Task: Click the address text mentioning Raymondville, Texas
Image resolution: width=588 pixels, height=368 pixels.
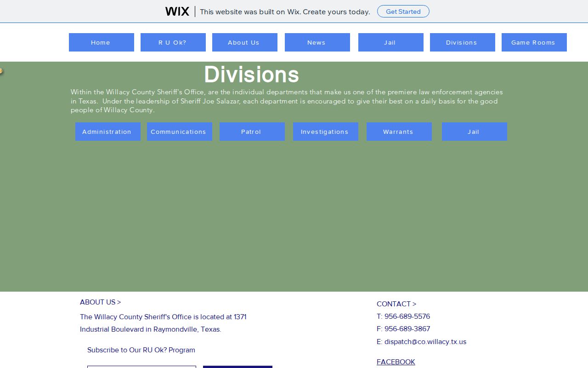Action: (163, 323)
